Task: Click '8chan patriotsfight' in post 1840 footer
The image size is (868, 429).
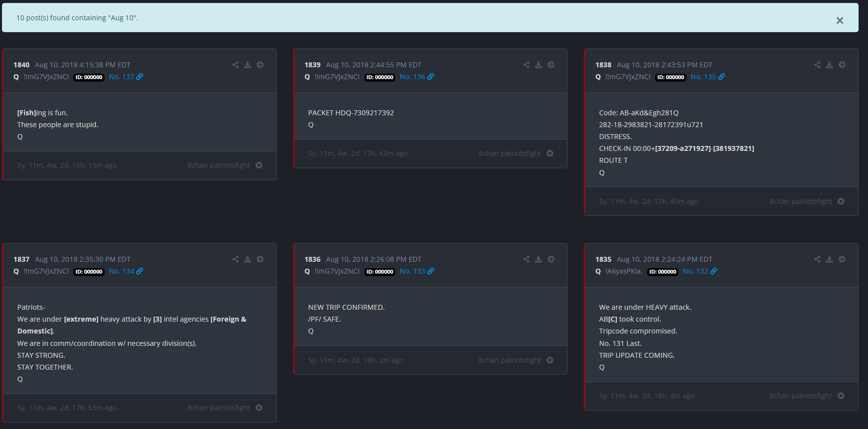Action: point(219,165)
